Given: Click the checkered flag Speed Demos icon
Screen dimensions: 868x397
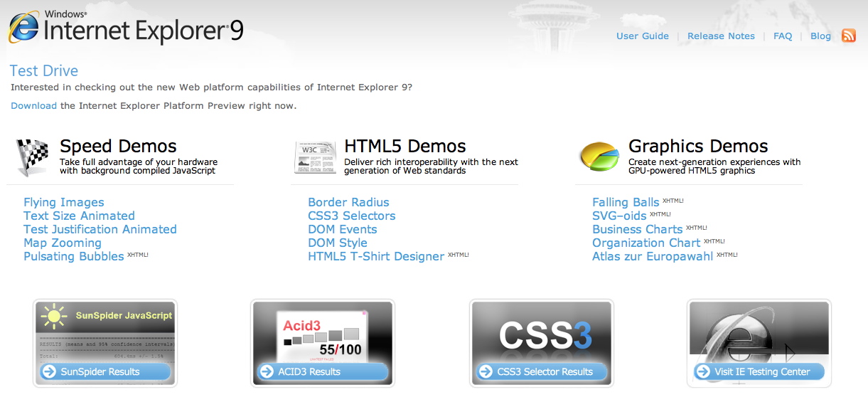Looking at the screenshot, I should pos(33,157).
